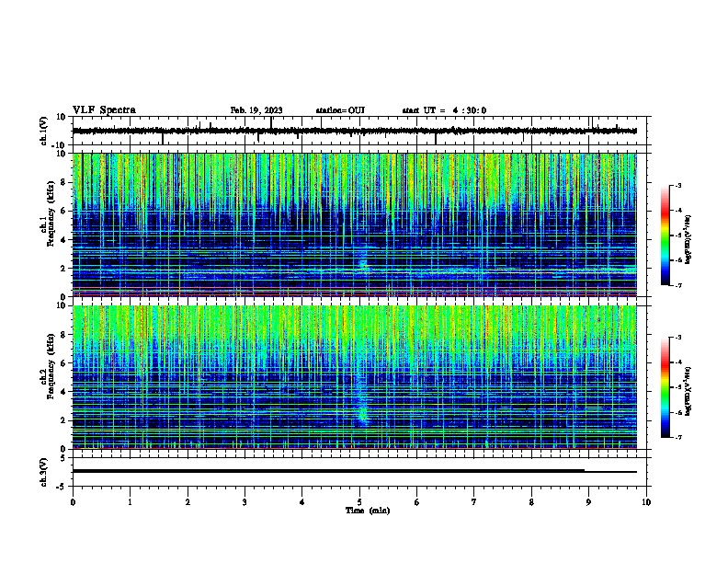728x563 pixels.
Task: Click the "8" kHz tick on ch.2 spectrogram
Action: pos(64,335)
